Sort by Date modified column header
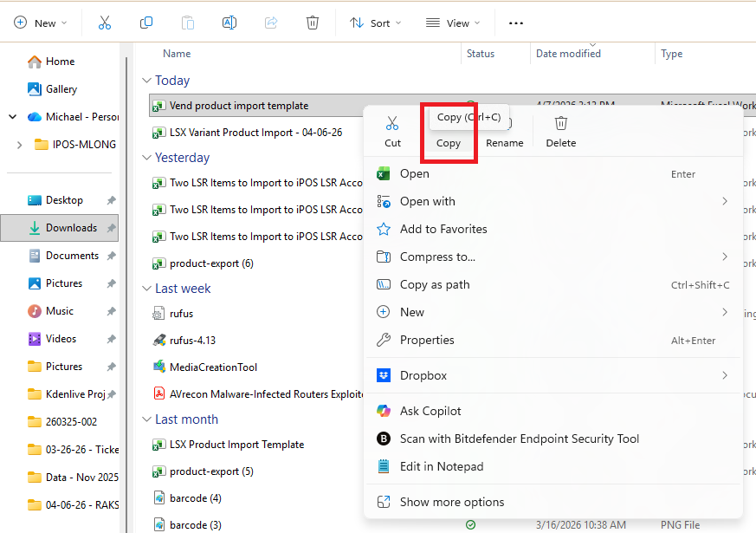The image size is (756, 533). click(568, 54)
